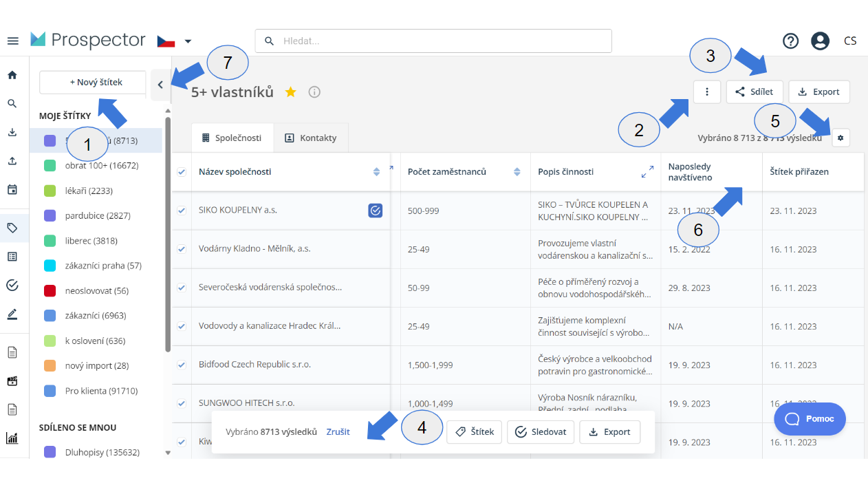Open the Pomoc help chat button
Screen dimensions: 868x483
click(x=810, y=419)
